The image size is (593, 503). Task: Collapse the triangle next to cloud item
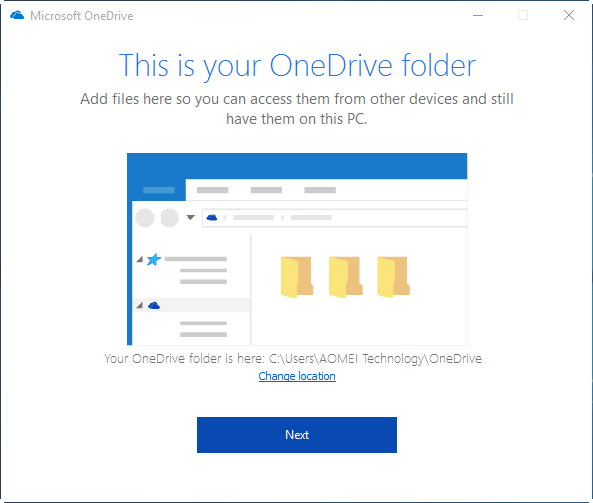click(x=140, y=305)
